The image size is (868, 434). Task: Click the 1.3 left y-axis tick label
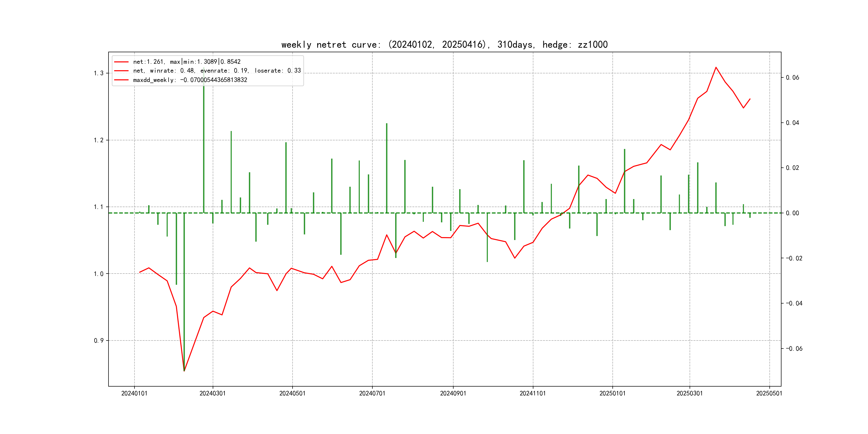(98, 73)
